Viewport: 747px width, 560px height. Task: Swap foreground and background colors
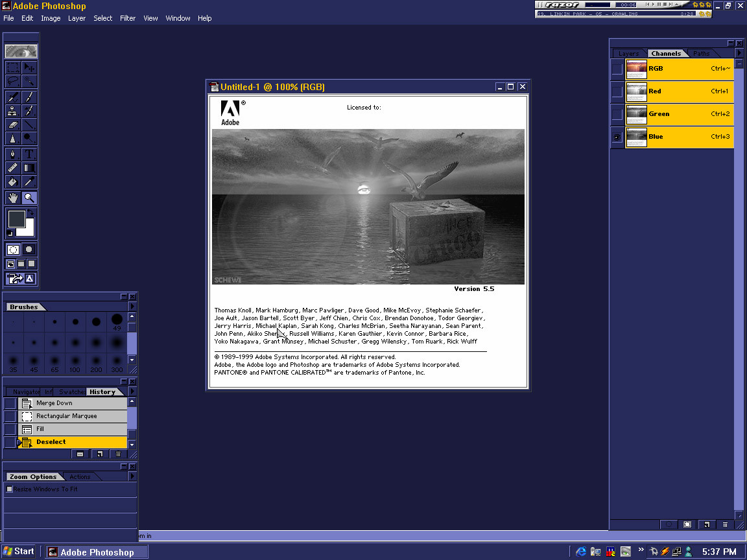(x=31, y=212)
